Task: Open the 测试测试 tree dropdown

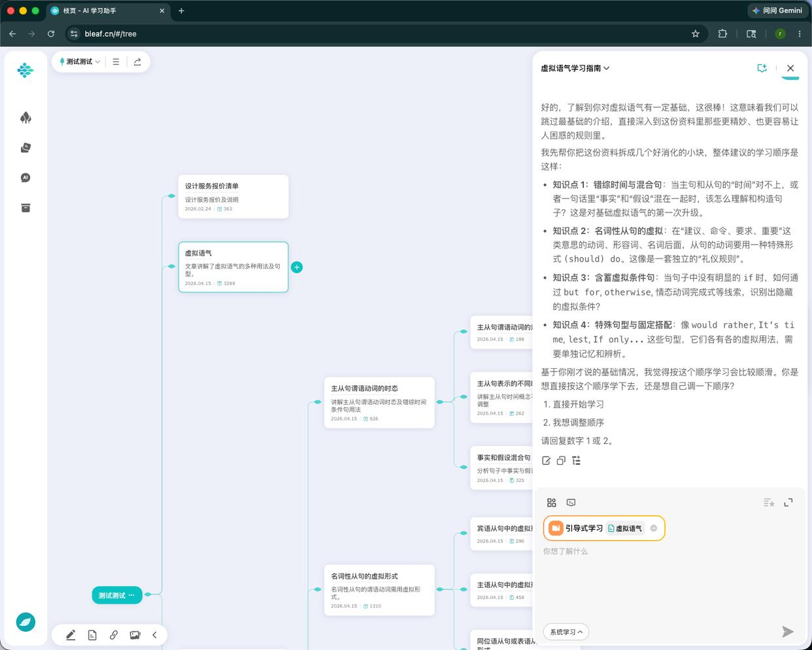Action: (80, 62)
